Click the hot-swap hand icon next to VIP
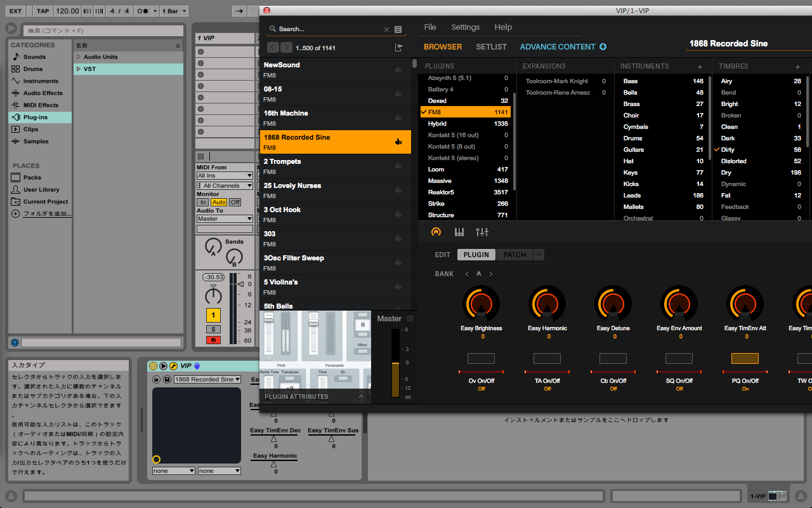The width and height of the screenshot is (812, 508). (197, 366)
